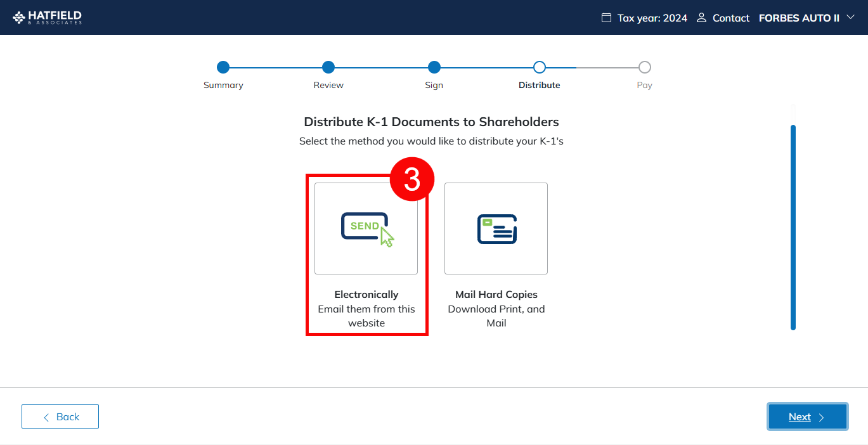Expand the FORBES AUTO II dropdown arrow
Screen dimensions: 868x445
point(851,18)
